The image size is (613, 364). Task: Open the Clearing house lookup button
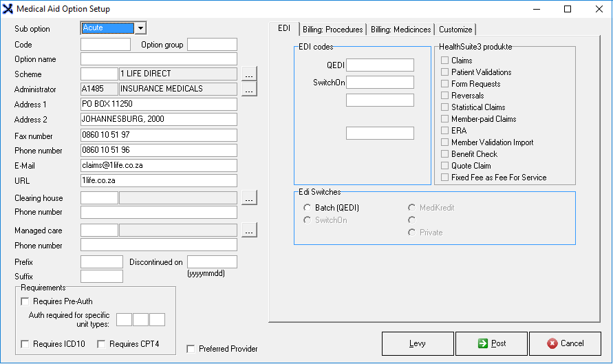pyautogui.click(x=248, y=198)
